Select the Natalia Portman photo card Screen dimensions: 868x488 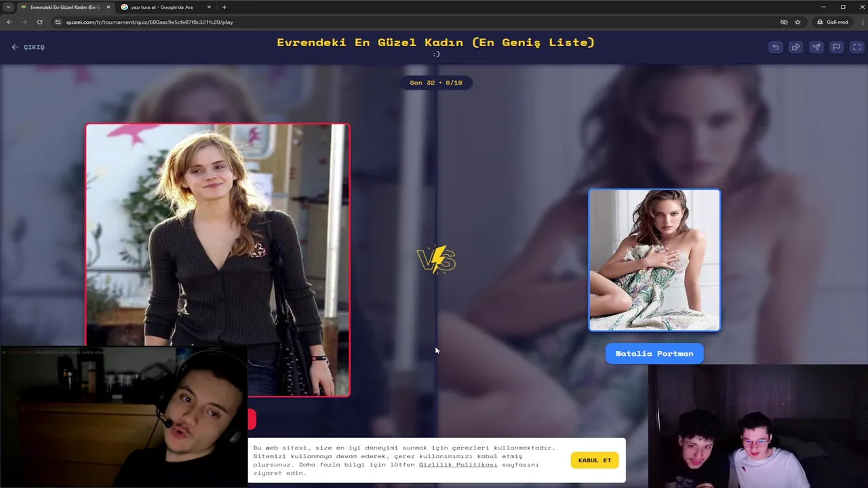(654, 260)
